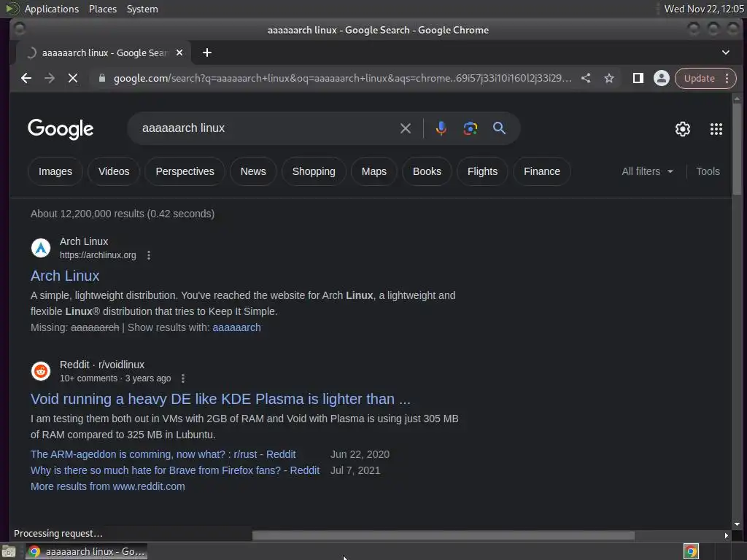Image resolution: width=747 pixels, height=560 pixels.
Task: Open Chrome three-dot menu
Action: pyautogui.click(x=727, y=78)
